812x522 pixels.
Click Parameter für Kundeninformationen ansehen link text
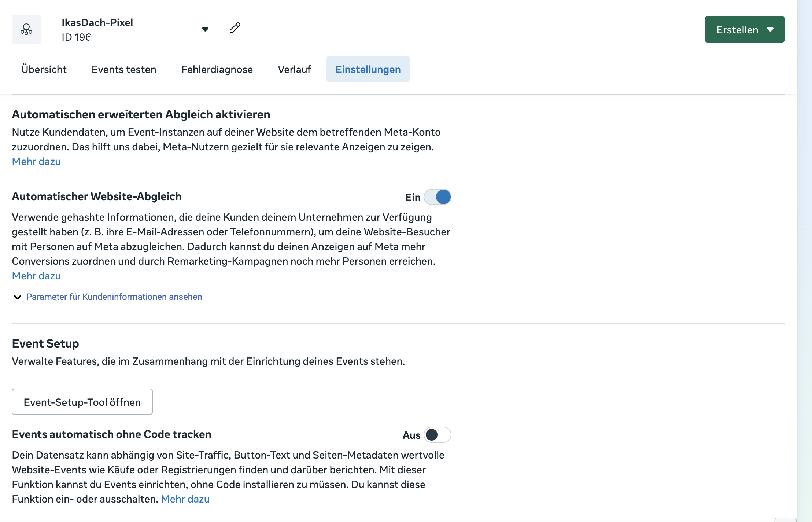pyautogui.click(x=114, y=297)
